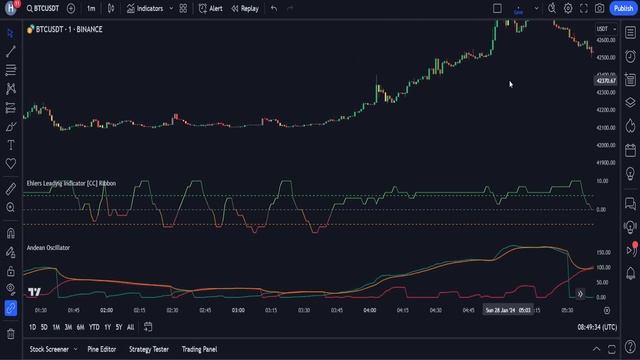
Task: Toggle stay in drawing mode
Action: pos(11,252)
